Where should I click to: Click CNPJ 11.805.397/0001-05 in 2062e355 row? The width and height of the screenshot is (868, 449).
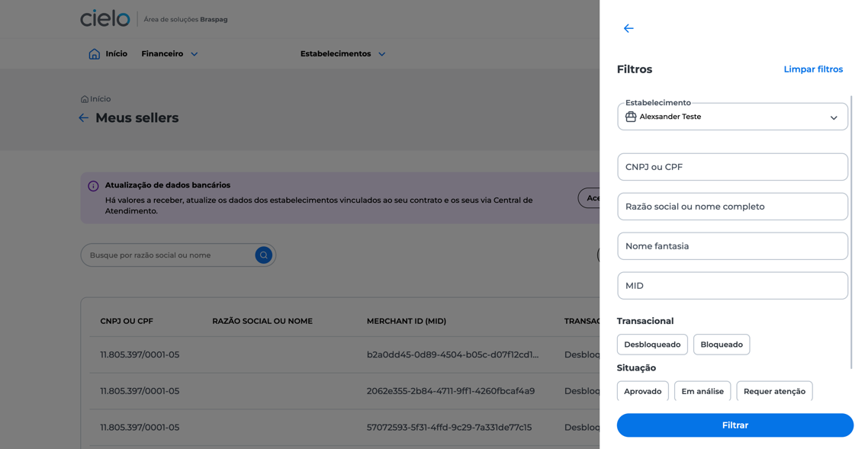pyautogui.click(x=140, y=391)
